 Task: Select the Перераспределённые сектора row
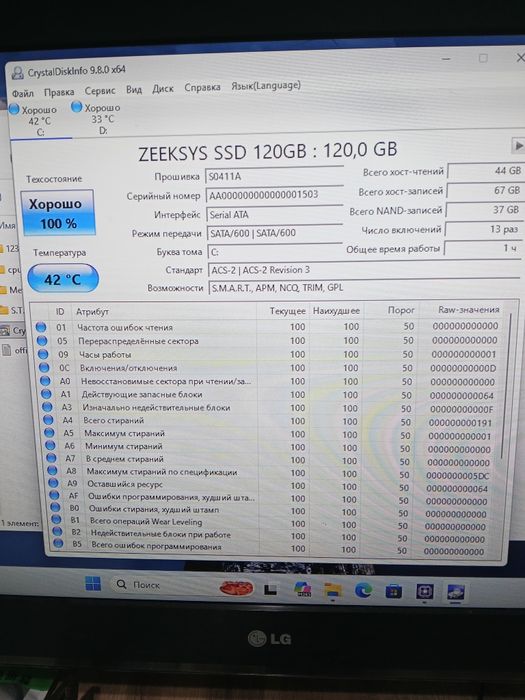click(269, 341)
